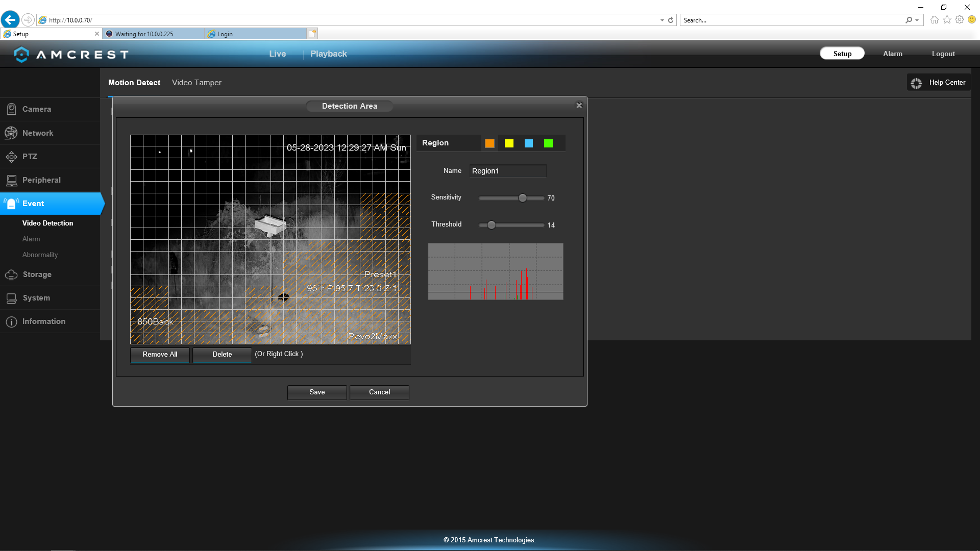Screen dimensions: 980x551
Task: Select Alarm submenu under Event
Action: coord(31,239)
